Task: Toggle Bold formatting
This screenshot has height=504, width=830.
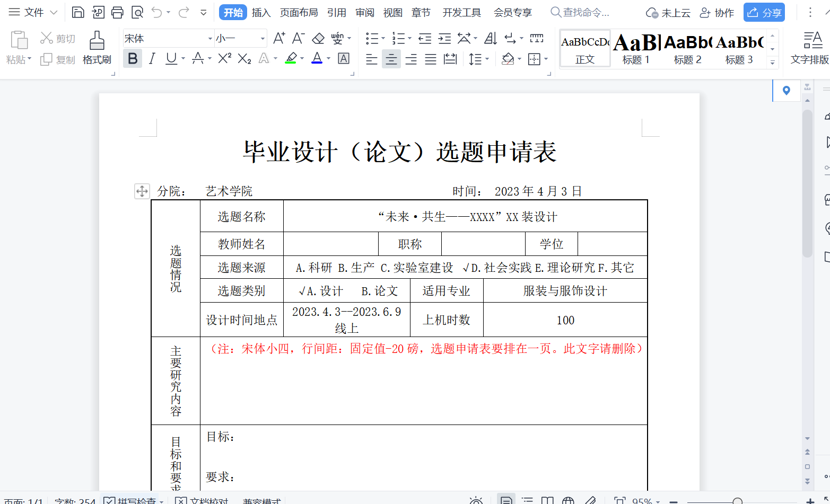Action: [133, 59]
